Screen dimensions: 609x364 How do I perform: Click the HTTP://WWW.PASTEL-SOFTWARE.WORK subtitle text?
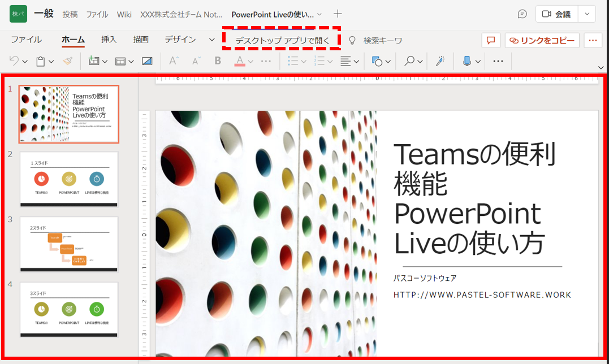tap(482, 295)
